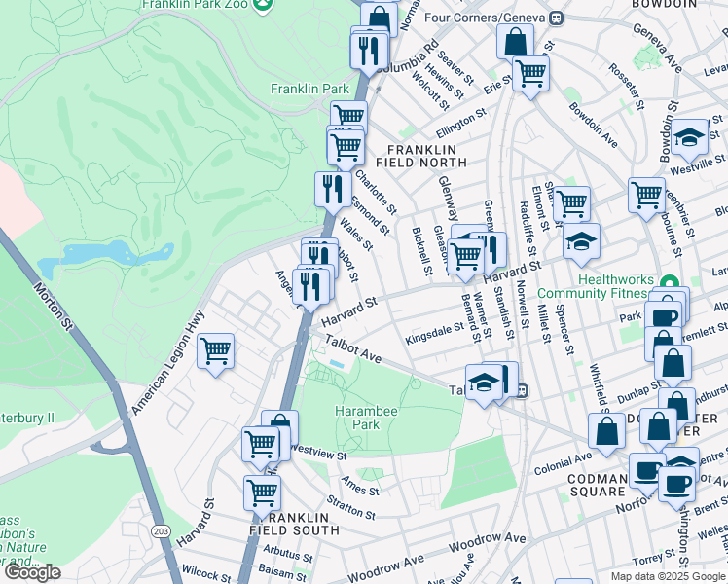Open shopping bag marker beside Four Corners/Geneva
This screenshot has height=584, width=728.
515,43
